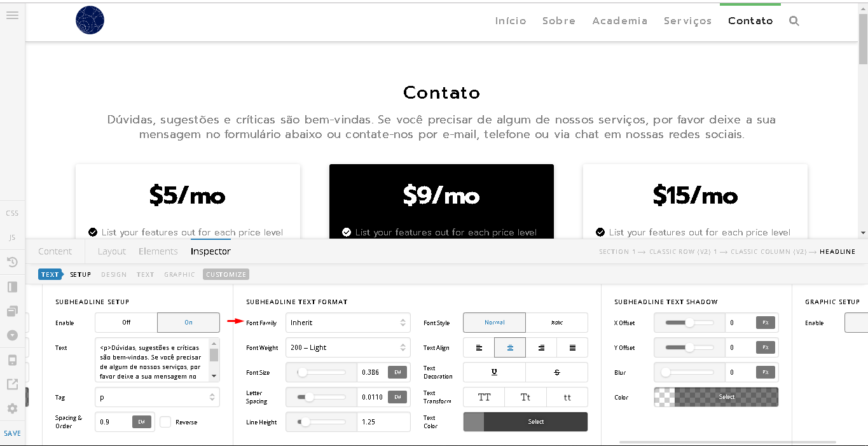
Task: Set Font Style to Normal
Action: [x=494, y=323]
